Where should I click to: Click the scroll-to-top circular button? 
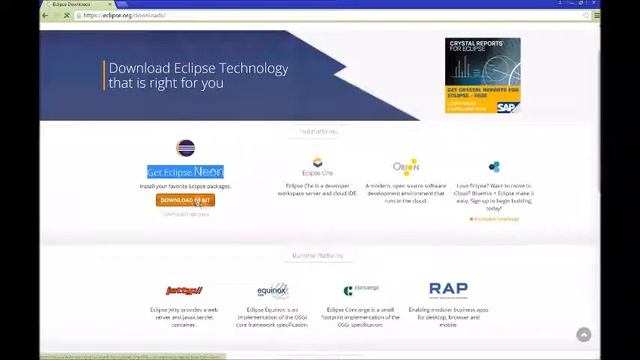[584, 335]
